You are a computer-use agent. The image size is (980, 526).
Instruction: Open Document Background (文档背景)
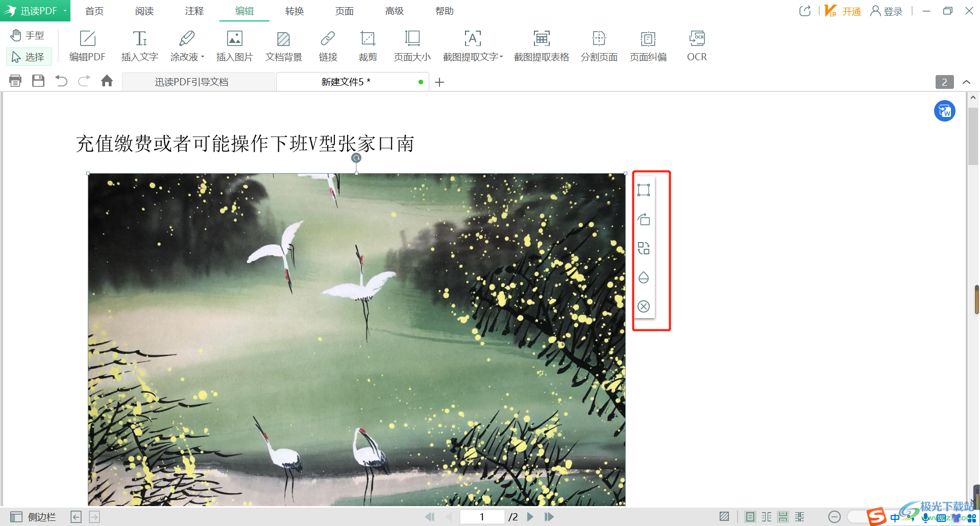pos(283,46)
